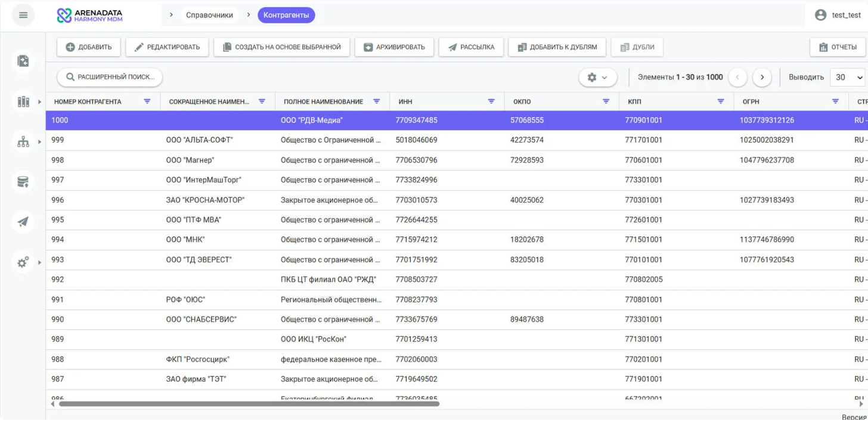
Task: Open the table settings gear dropdown
Action: [x=597, y=78]
